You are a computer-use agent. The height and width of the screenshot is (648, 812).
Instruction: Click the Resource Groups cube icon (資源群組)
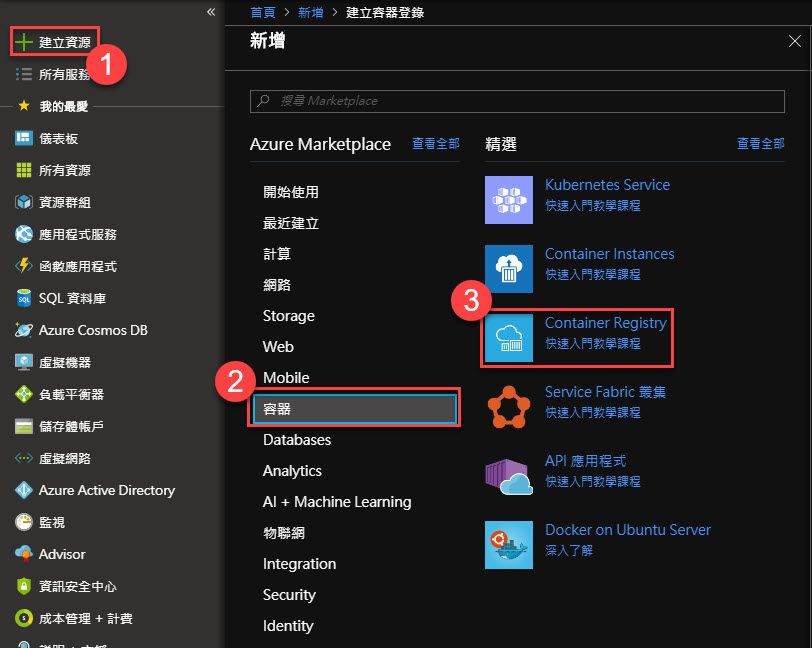point(24,202)
